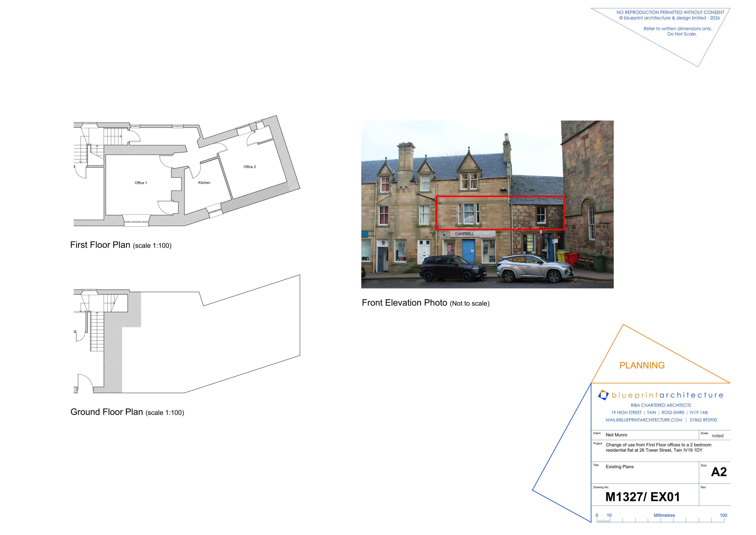
Task: Click the 'Change of use from First Floor' project text
Action: pos(659,447)
